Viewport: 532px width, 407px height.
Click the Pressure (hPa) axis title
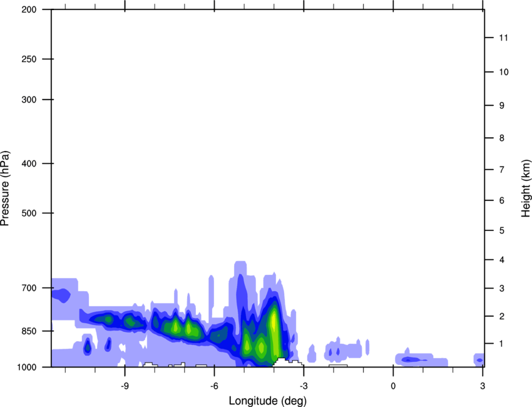(x=5, y=188)
